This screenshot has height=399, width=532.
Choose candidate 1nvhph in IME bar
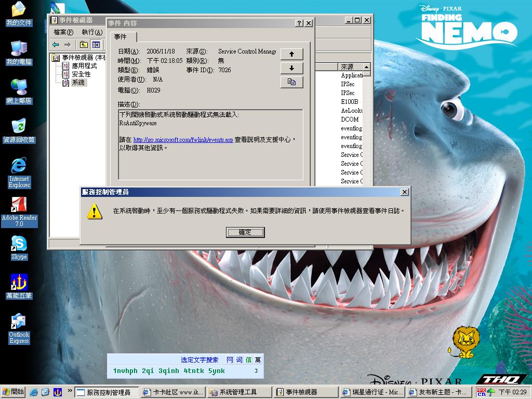click(x=125, y=371)
